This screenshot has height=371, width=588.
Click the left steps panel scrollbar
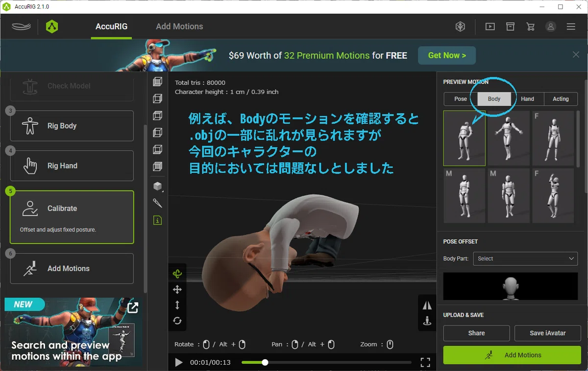point(145,208)
